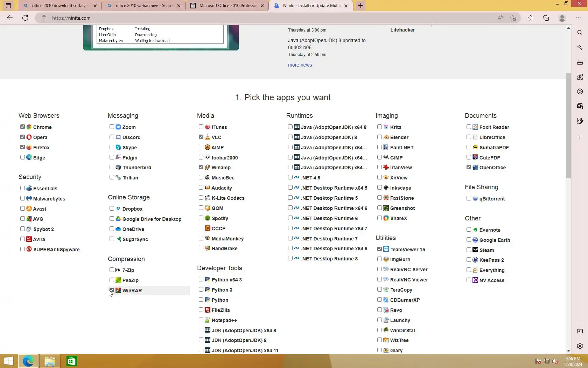588x368 pixels.
Task: Open the Store app from taskbar
Action: pyautogui.click(x=71, y=361)
